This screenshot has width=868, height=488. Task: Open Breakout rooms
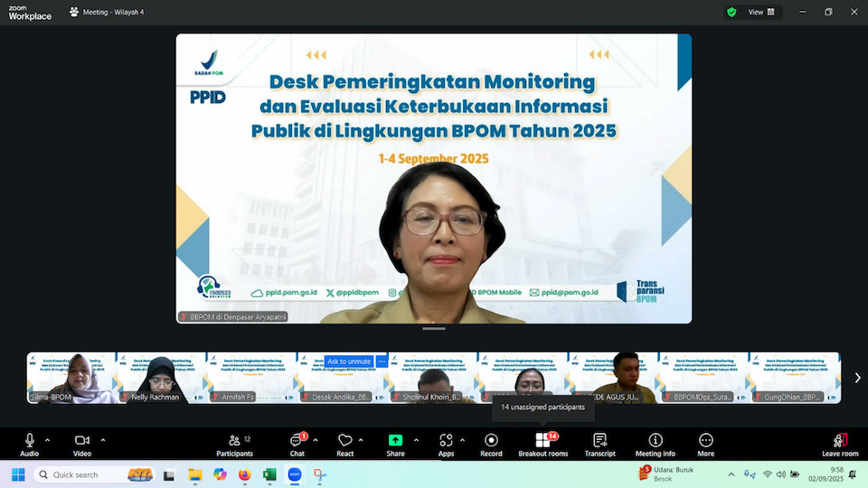coord(543,445)
